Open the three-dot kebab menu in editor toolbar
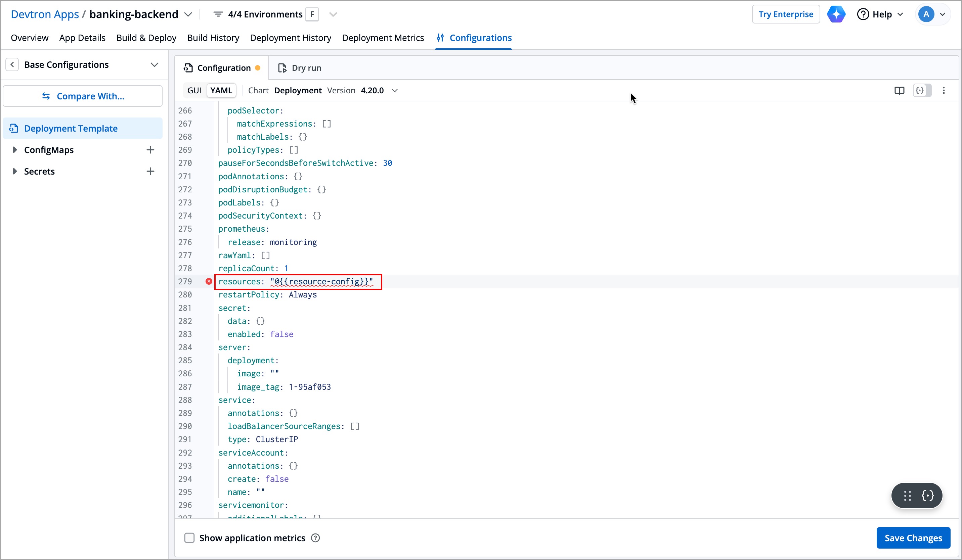The width and height of the screenshot is (962, 560). [944, 90]
